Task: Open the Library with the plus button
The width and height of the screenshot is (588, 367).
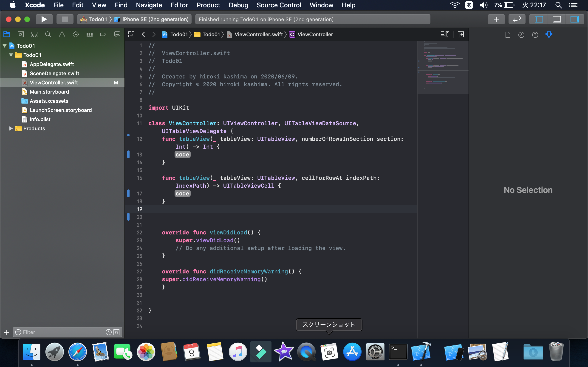Action: click(x=496, y=19)
